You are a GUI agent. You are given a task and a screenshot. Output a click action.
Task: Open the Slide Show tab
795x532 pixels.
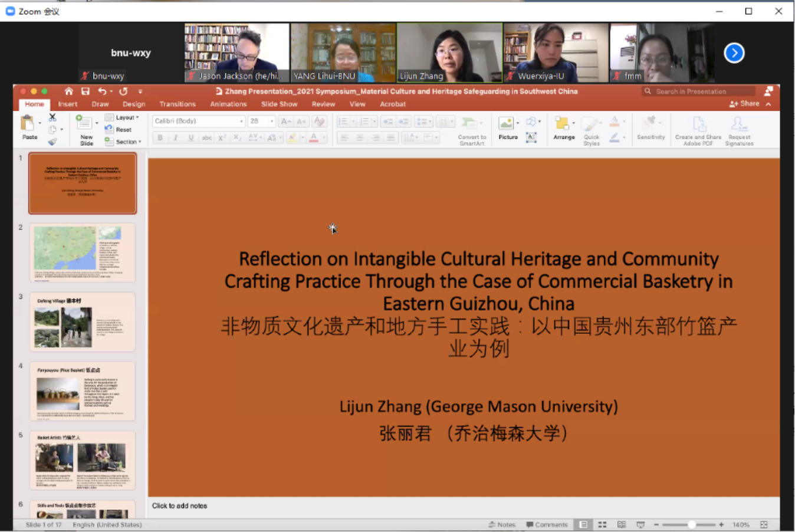coord(279,104)
